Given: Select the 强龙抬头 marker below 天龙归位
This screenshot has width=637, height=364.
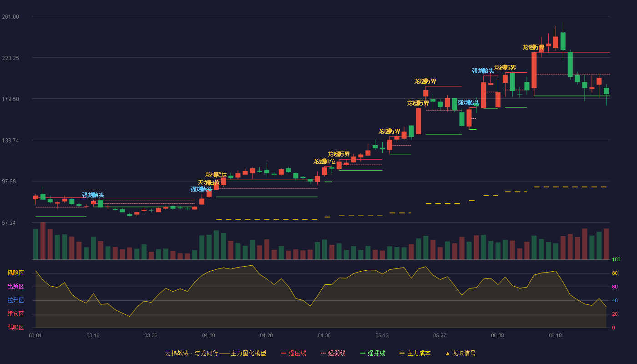Looking at the screenshot, I should tap(202, 189).
